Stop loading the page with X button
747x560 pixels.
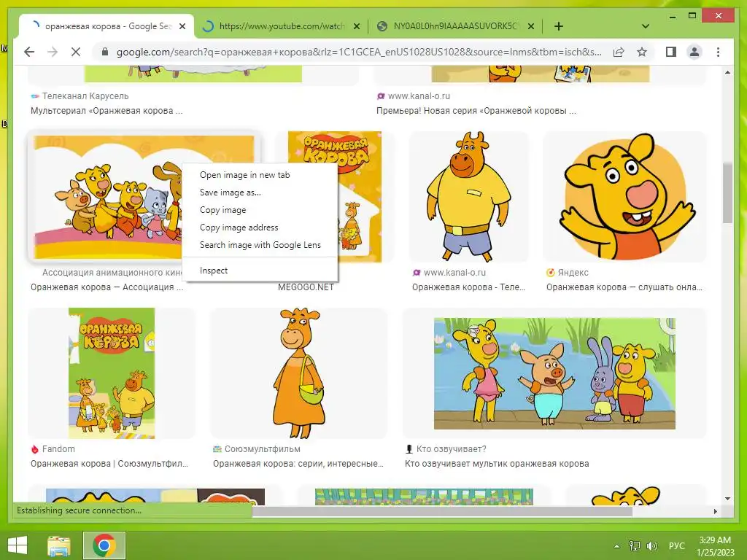pos(76,52)
